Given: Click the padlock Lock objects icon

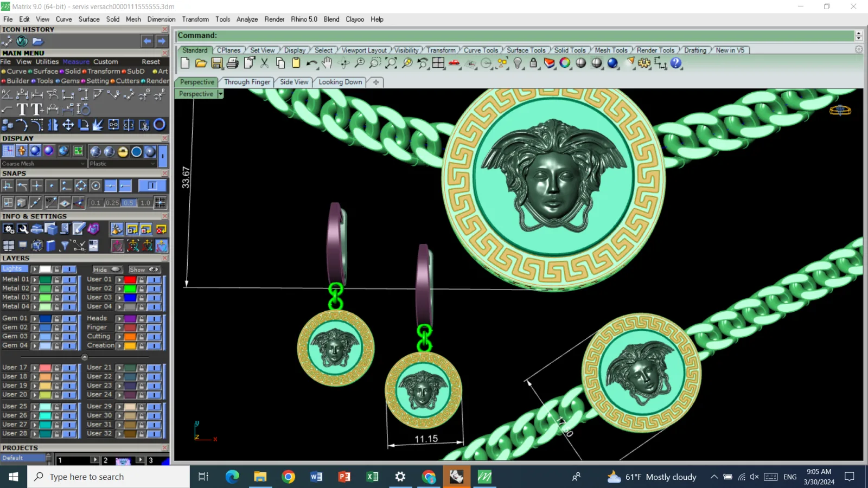Looking at the screenshot, I should [x=533, y=63].
